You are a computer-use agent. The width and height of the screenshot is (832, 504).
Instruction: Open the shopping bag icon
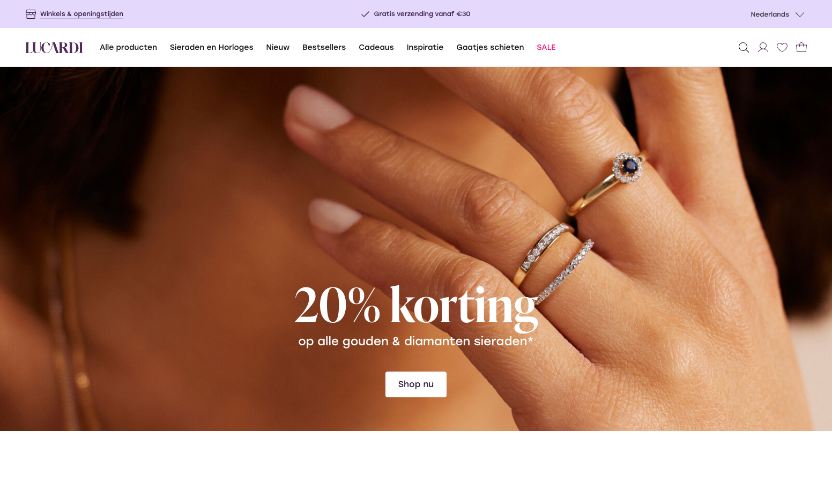click(x=801, y=47)
